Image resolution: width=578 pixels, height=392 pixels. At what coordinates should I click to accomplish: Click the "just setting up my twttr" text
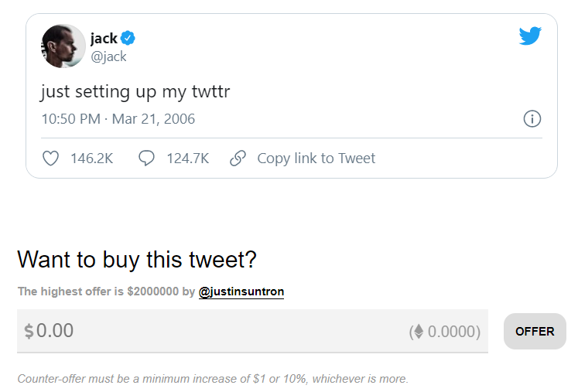(x=135, y=92)
